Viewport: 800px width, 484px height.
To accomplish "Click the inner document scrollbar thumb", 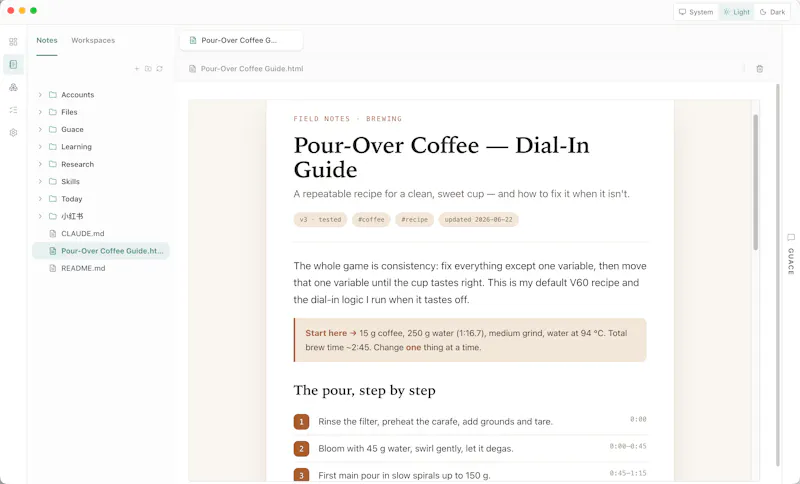I will 755,182.
